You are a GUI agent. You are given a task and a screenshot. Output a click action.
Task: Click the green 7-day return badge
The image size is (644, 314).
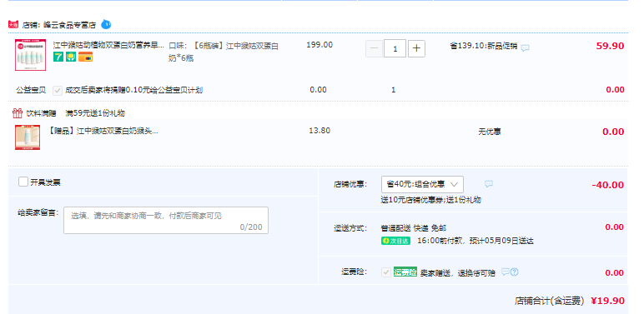pos(58,57)
